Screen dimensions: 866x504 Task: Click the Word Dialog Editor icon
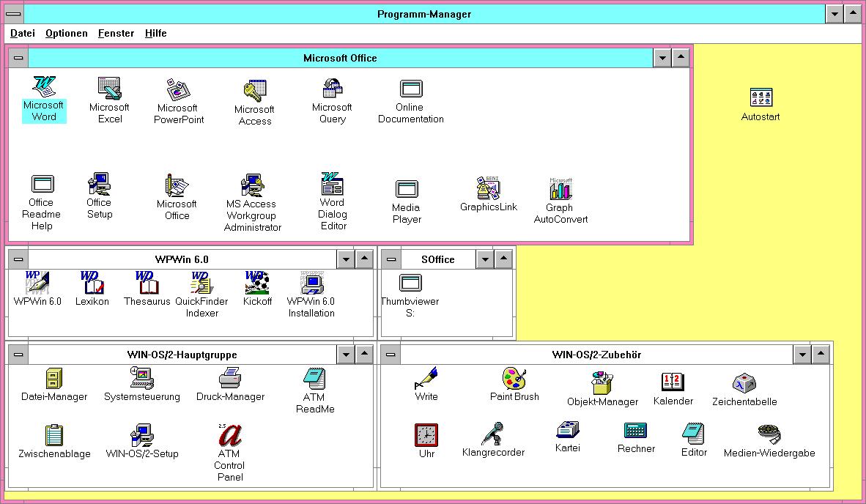(x=333, y=183)
